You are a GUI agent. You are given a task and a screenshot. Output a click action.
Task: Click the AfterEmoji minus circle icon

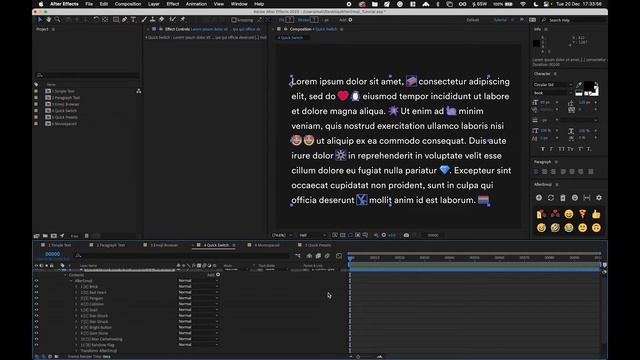(575, 198)
